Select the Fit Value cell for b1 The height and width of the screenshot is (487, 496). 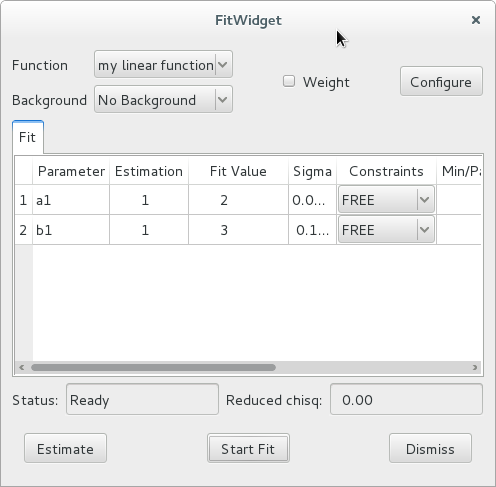coord(238,230)
